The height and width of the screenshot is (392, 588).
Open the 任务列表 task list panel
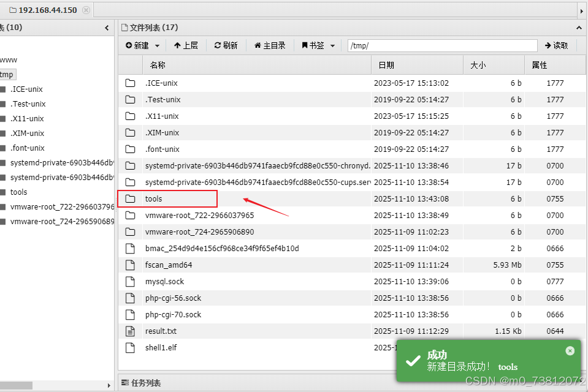(141, 383)
